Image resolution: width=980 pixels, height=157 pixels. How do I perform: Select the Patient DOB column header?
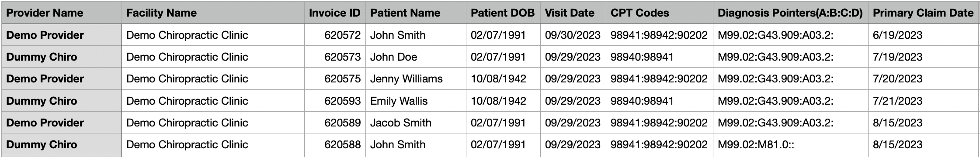[503, 13]
